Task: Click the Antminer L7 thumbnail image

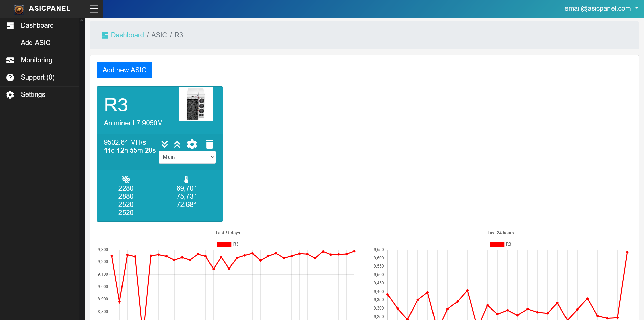Action: (x=196, y=104)
